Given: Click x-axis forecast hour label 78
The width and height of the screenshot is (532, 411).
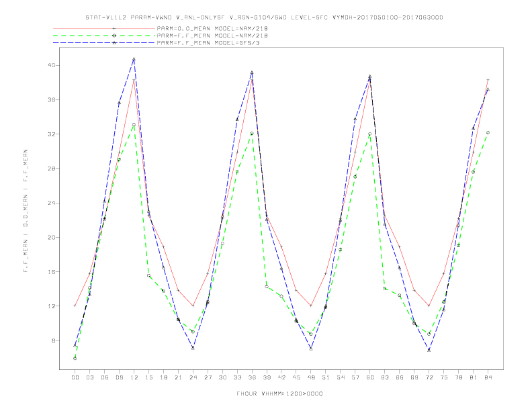Looking at the screenshot, I should (x=458, y=377).
